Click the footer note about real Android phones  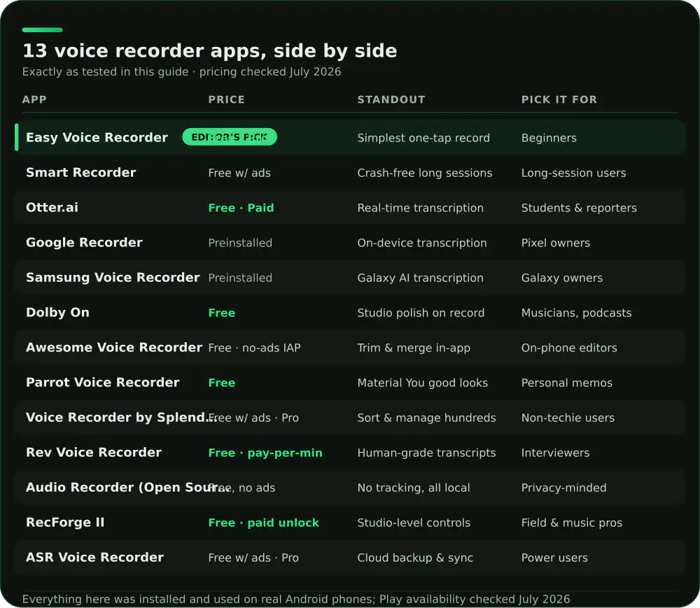click(x=296, y=599)
